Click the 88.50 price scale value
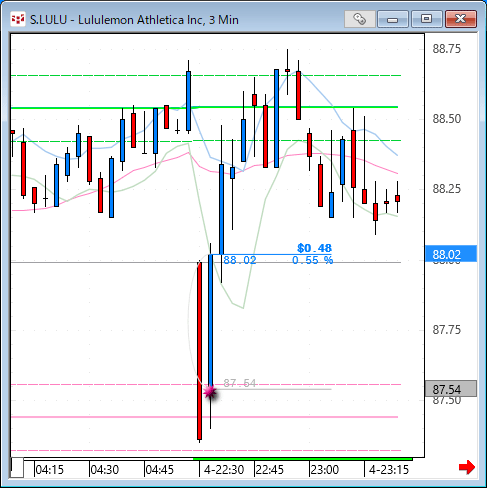The image size is (487, 488). [x=446, y=119]
